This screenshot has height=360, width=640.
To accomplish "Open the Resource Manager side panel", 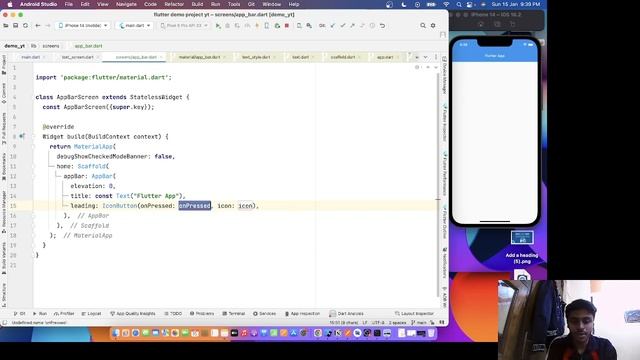I will click(x=4, y=211).
